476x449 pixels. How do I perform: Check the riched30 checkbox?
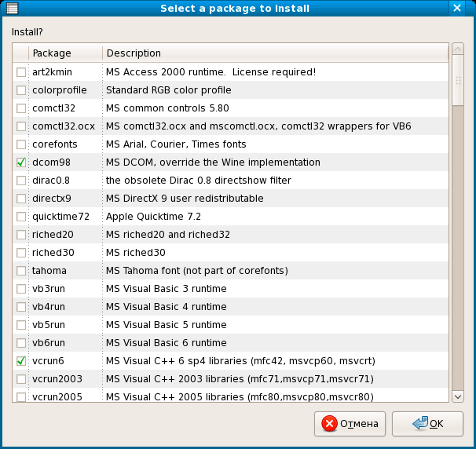pos(21,253)
